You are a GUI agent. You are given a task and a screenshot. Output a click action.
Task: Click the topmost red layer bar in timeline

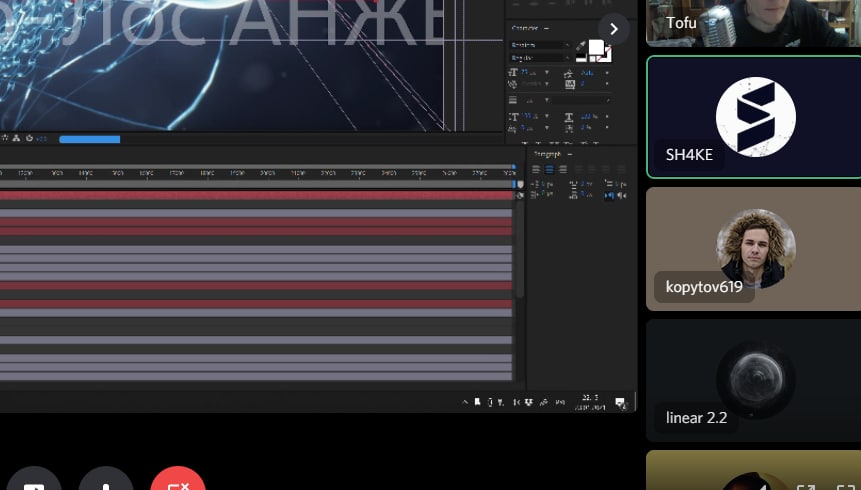pos(255,195)
